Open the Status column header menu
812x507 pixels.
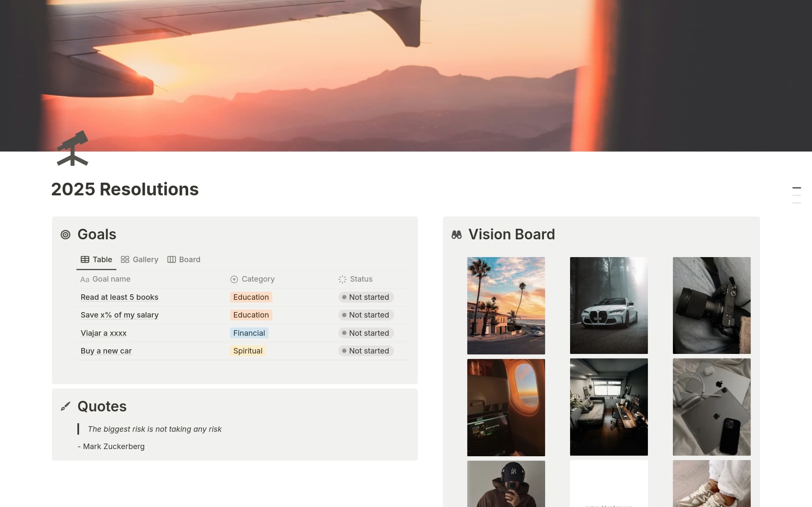[355, 279]
